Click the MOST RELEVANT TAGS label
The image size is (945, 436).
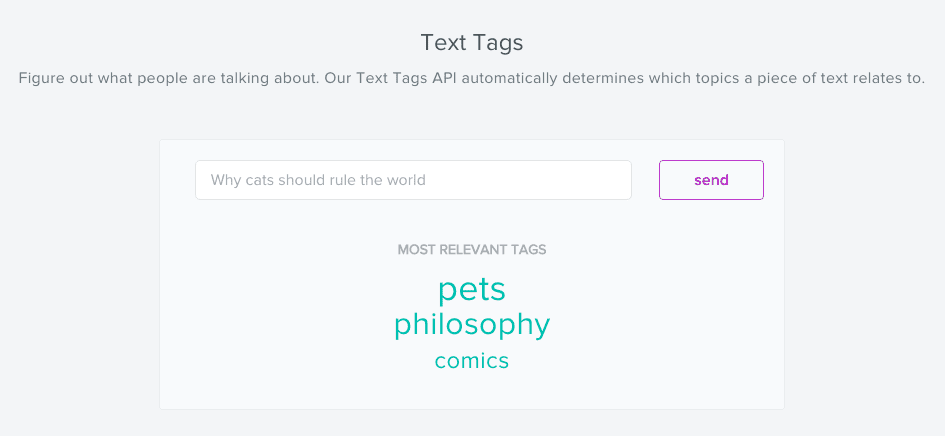pos(472,250)
